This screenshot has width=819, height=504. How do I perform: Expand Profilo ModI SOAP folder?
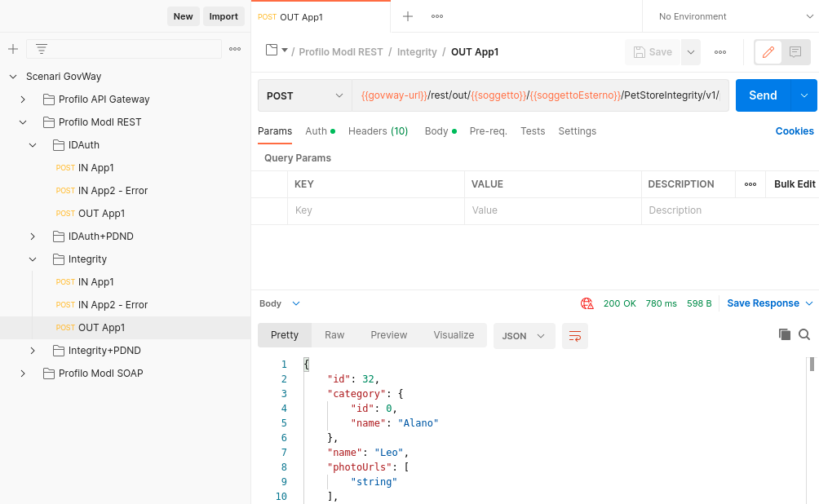click(x=23, y=374)
